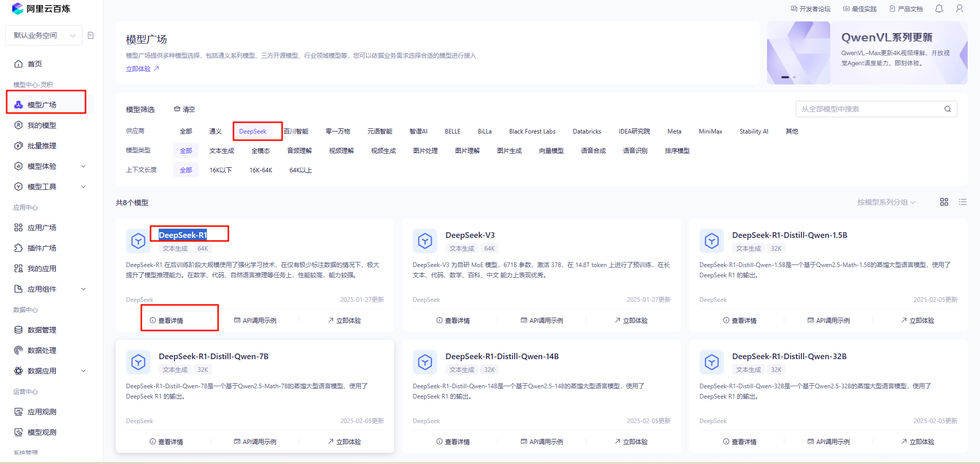Open 最佳实践 in top bar
The width and height of the screenshot is (980, 464).
(860, 9)
